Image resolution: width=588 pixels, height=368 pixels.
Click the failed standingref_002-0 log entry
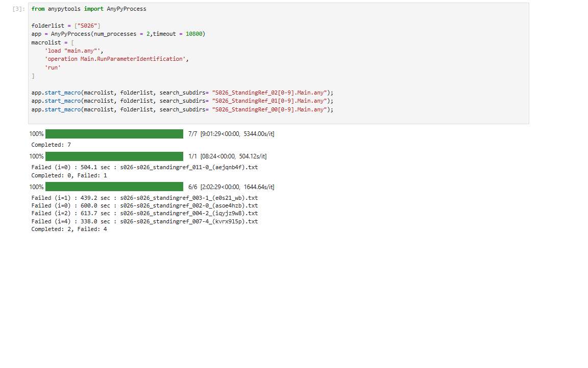point(144,205)
